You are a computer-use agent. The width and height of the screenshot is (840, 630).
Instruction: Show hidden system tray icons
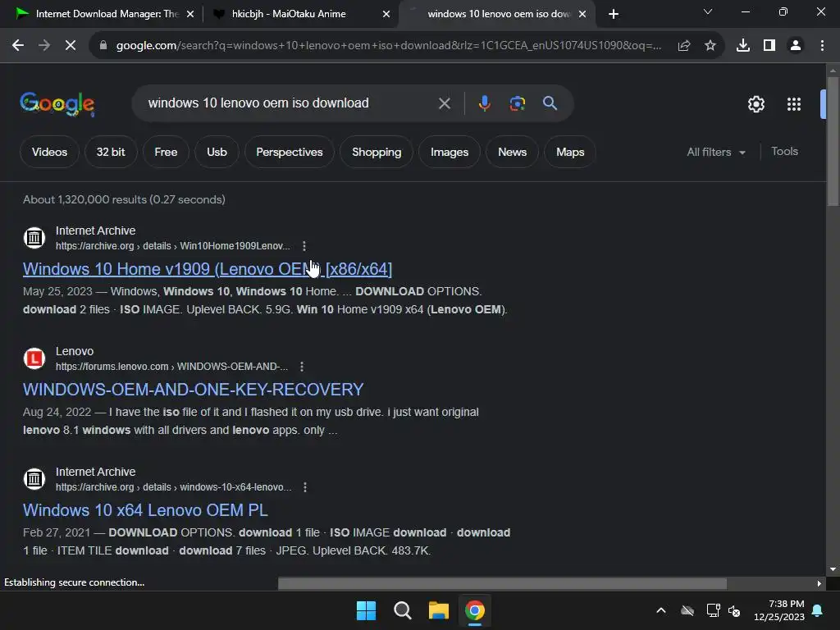661,610
